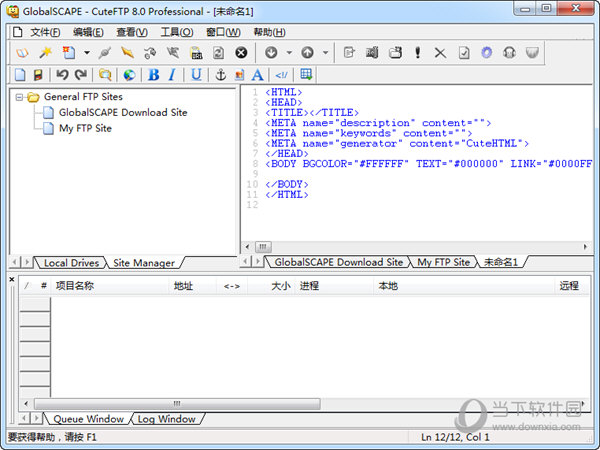Click the Reconnect toolbar icon
Image resolution: width=600 pixels, height=450 pixels.
[x=150, y=52]
